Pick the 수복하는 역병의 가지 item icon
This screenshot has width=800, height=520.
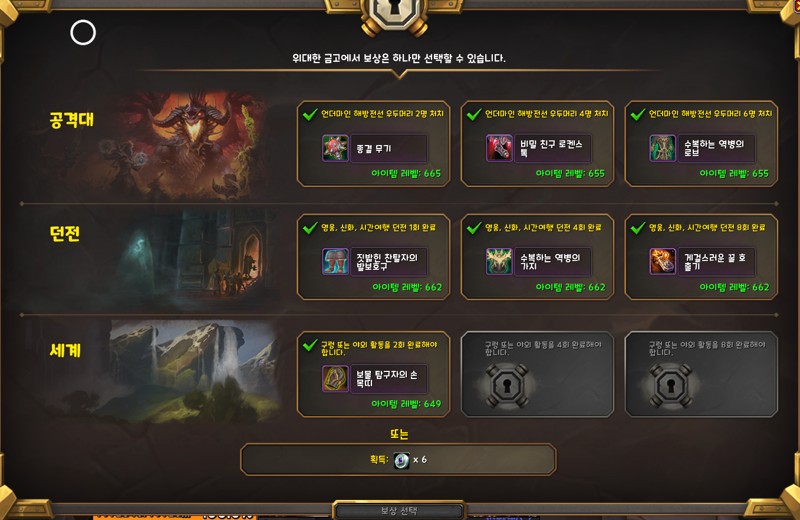[499, 261]
